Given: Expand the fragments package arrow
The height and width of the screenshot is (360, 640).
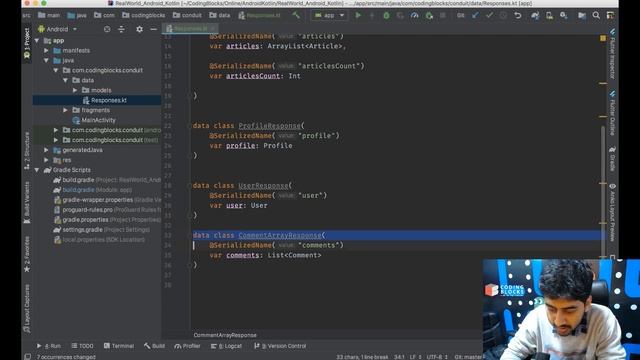Looking at the screenshot, I should (65, 110).
